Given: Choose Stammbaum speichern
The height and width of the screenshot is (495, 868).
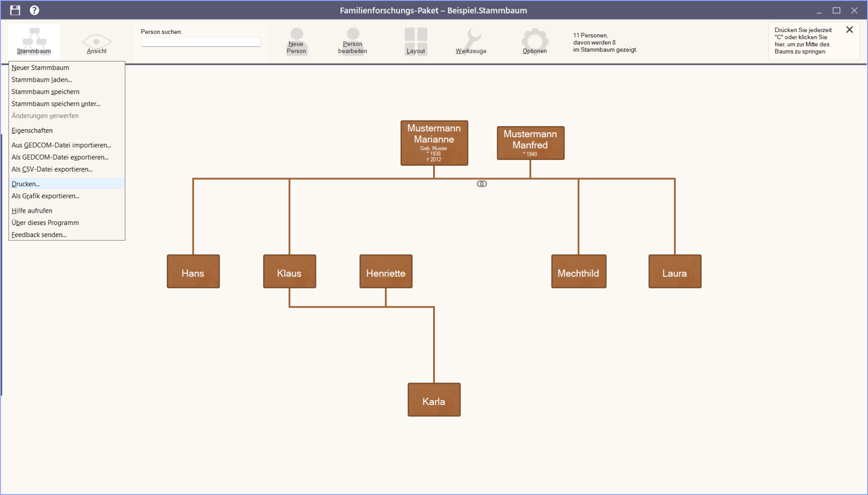Looking at the screenshot, I should (66, 92).
